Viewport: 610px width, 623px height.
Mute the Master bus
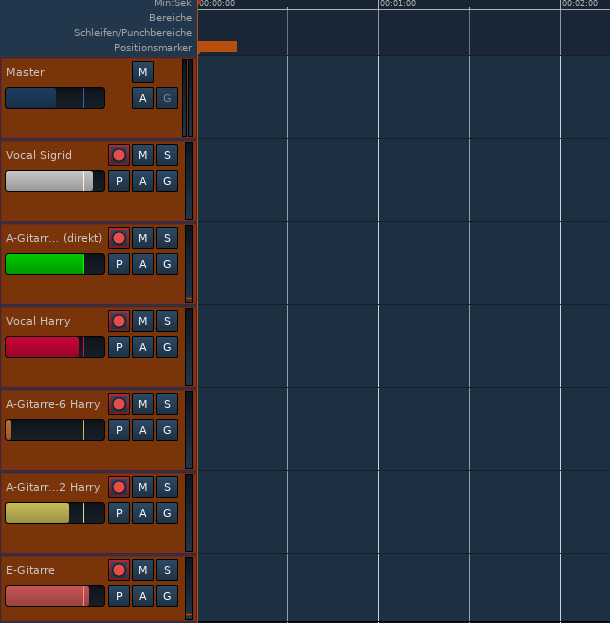point(143,72)
